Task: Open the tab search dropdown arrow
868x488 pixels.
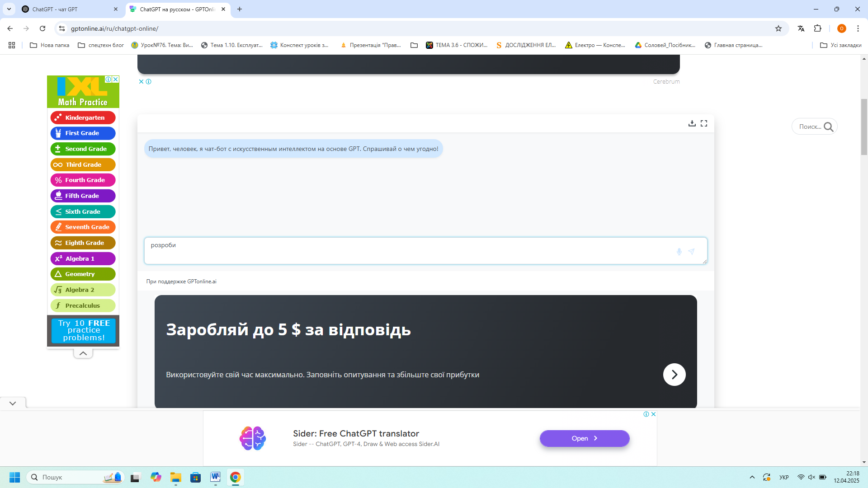Action: pos(9,9)
